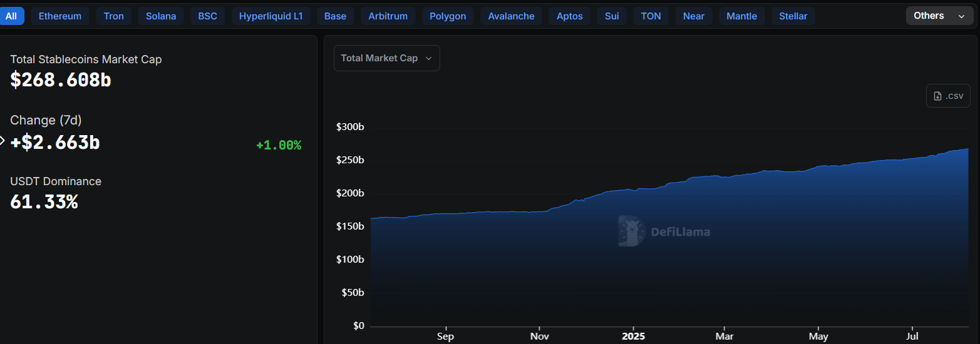Pick the Polygon chain
This screenshot has height=344, width=980.
click(x=448, y=16)
